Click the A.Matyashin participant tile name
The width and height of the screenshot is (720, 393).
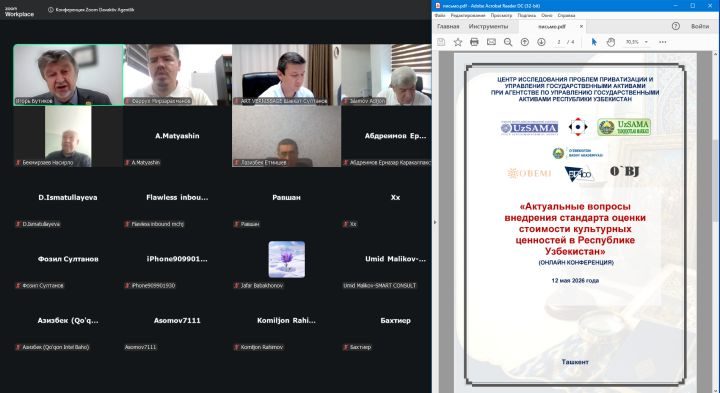pyautogui.click(x=177, y=136)
